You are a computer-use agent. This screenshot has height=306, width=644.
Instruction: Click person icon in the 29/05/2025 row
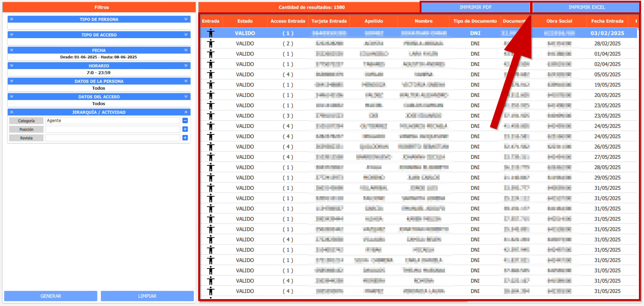pos(211,178)
